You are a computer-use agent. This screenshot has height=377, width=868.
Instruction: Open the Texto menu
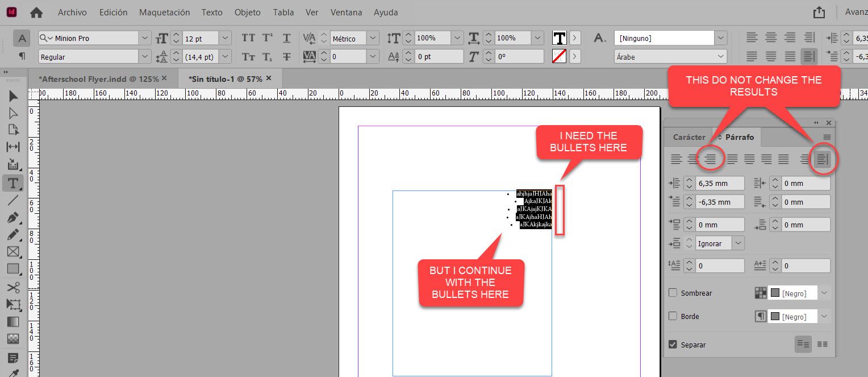(x=211, y=12)
